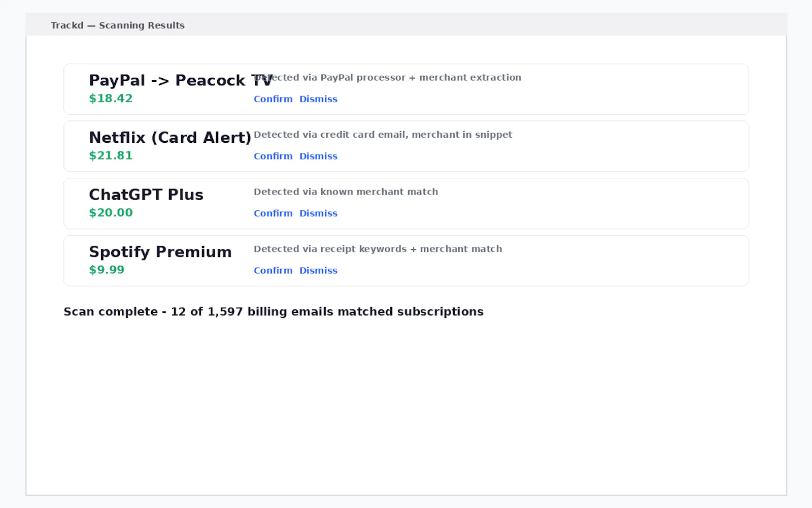Click the 'Scan complete' summary line

pos(274,312)
